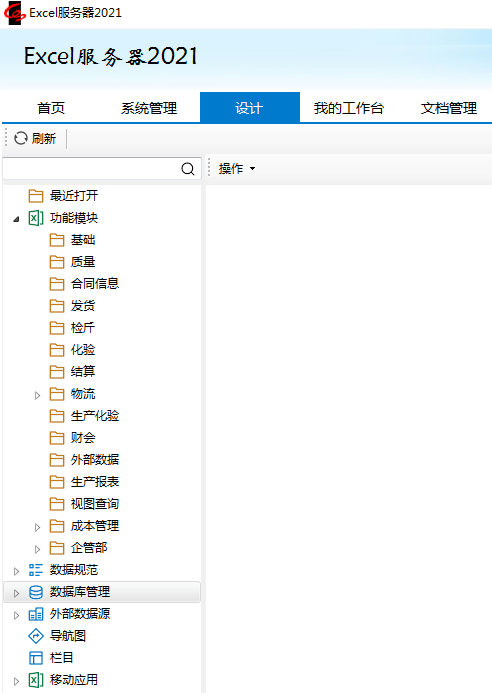Click the 栏目 layout icon
This screenshot has width=492, height=693.
pyautogui.click(x=36, y=658)
